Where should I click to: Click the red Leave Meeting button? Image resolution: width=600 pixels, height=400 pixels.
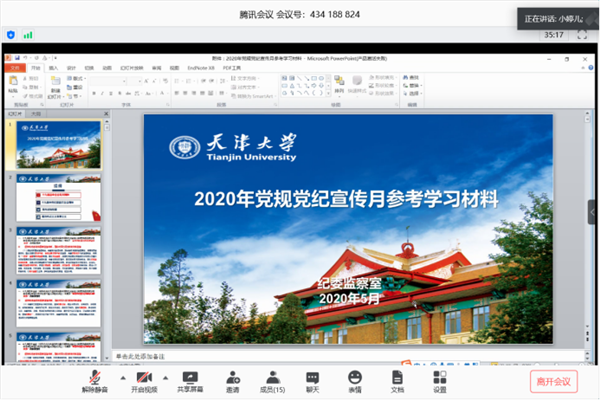553,381
